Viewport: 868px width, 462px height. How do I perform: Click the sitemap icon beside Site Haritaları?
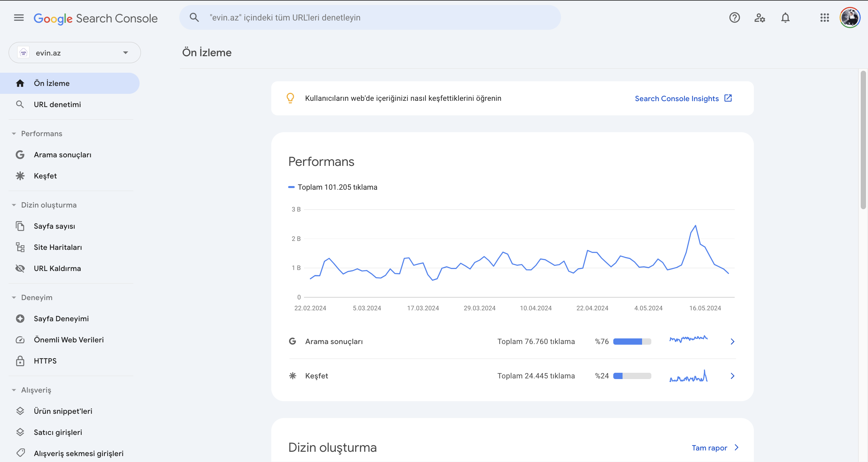pos(20,247)
